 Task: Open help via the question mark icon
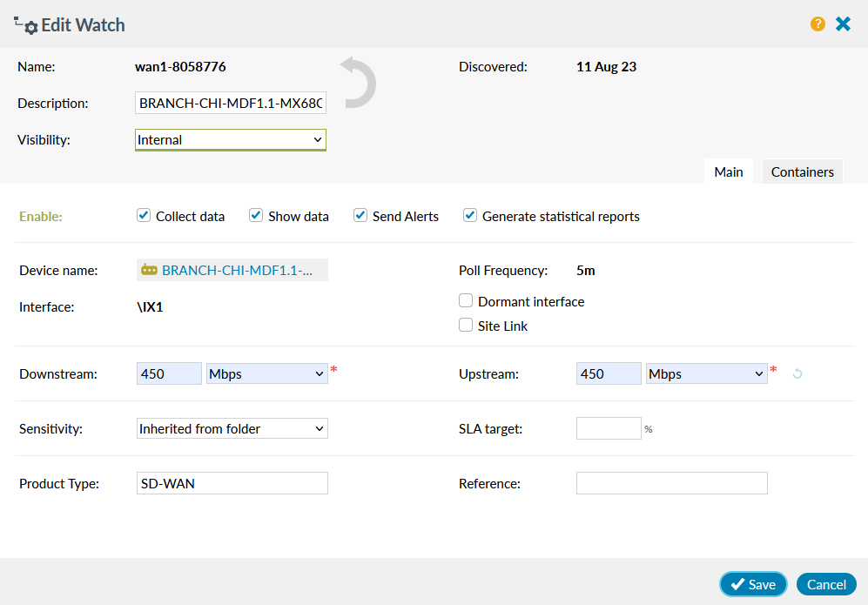point(818,24)
